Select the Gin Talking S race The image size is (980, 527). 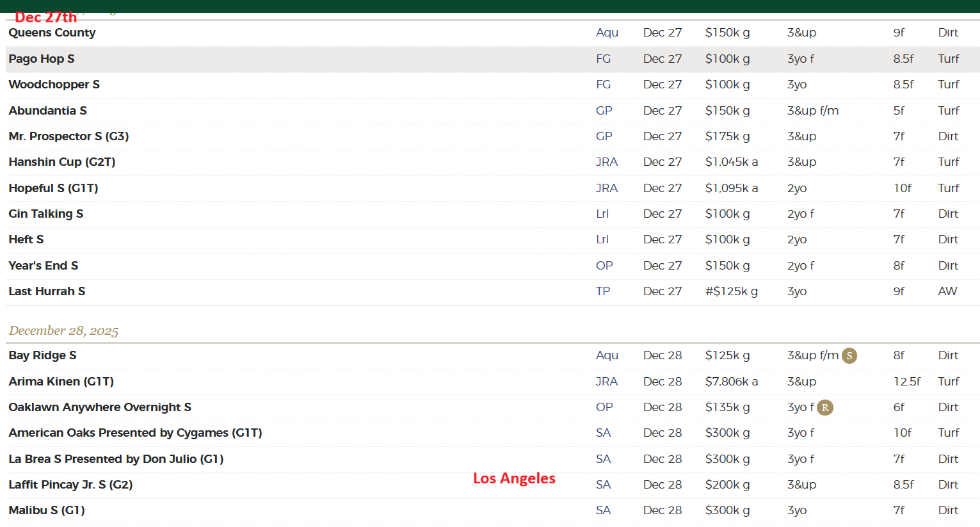(46, 214)
